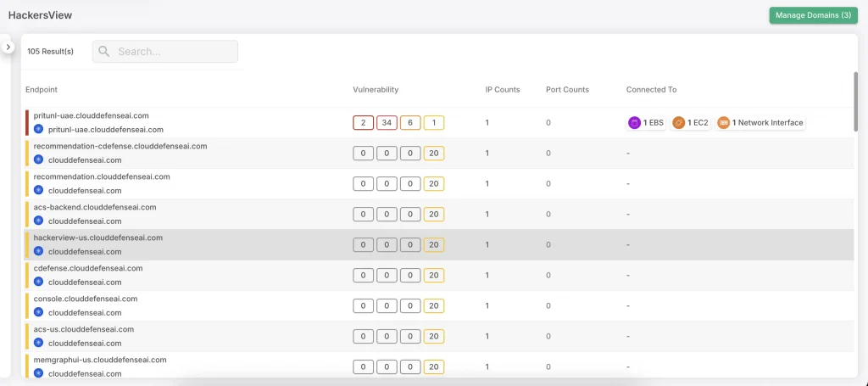Click medium vulnerability badge showing 6

410,123
